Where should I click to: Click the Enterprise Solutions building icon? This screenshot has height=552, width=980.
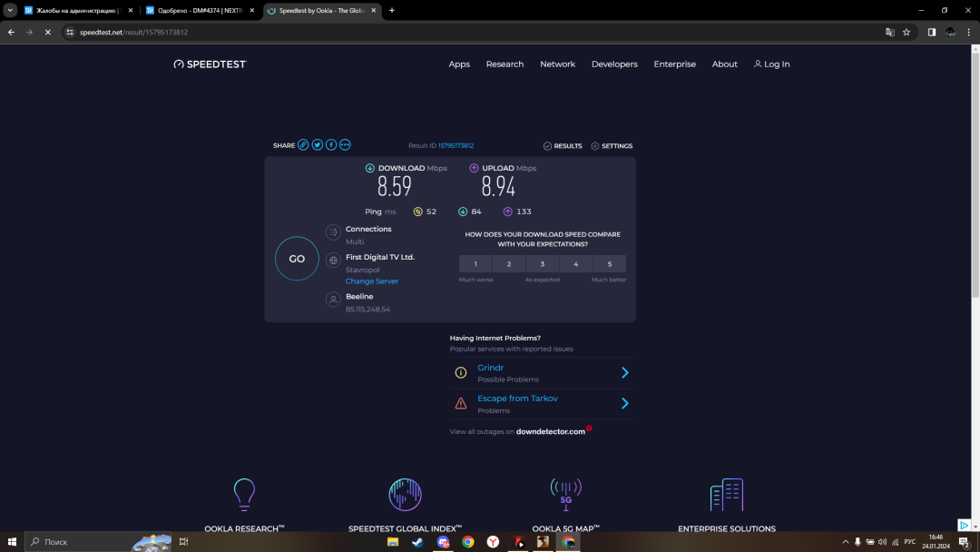(727, 495)
